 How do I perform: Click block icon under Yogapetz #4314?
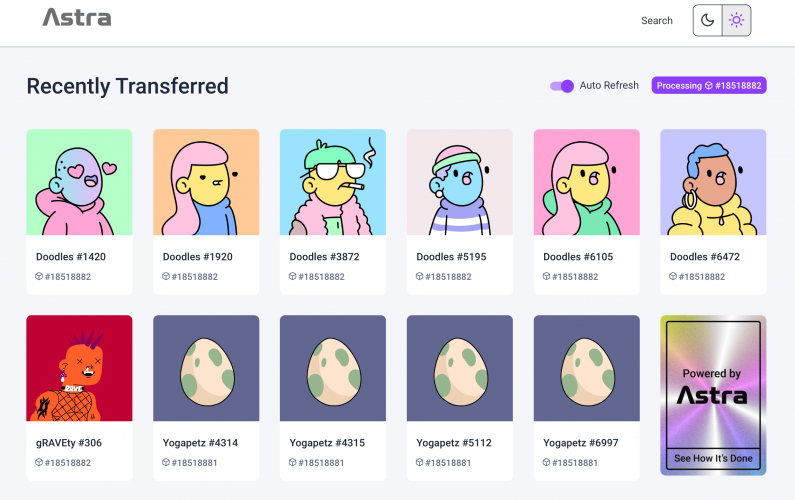point(165,462)
